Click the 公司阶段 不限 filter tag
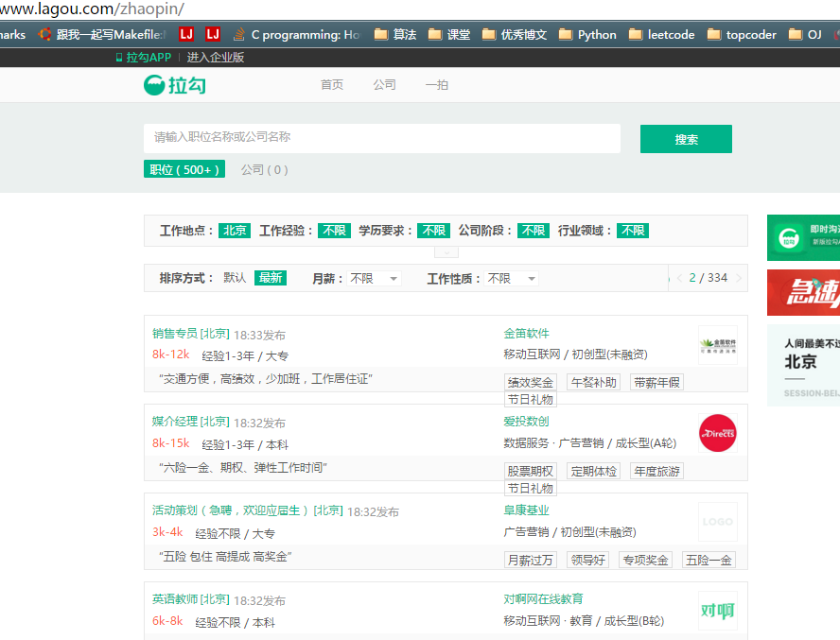The image size is (840, 640). pos(534,231)
